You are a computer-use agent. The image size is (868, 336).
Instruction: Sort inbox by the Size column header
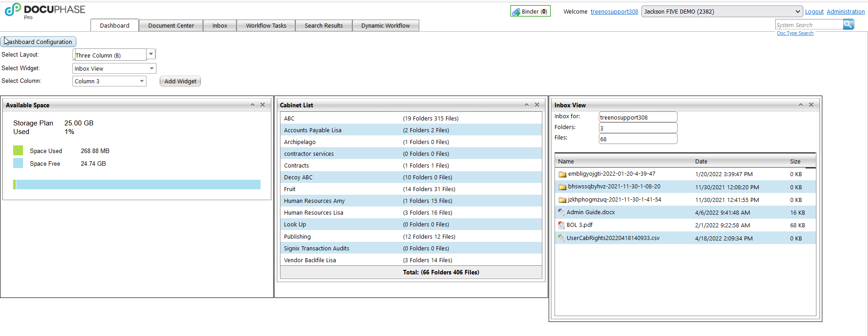(x=795, y=161)
